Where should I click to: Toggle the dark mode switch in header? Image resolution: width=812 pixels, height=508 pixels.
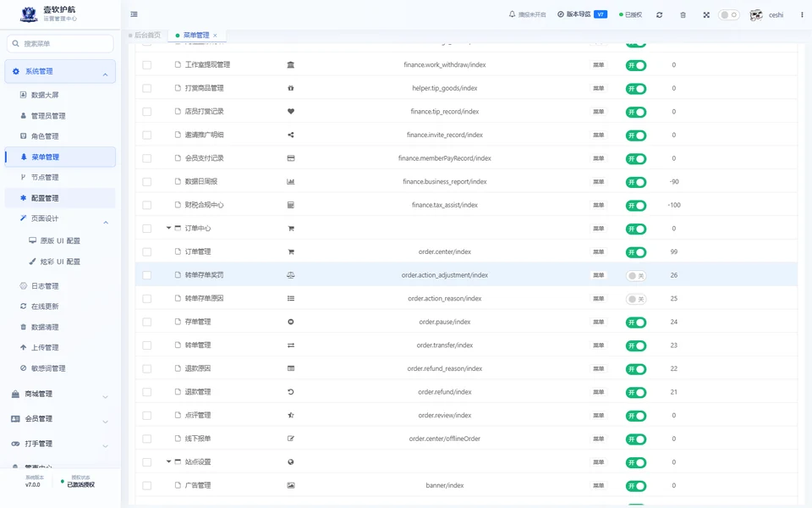pyautogui.click(x=728, y=15)
